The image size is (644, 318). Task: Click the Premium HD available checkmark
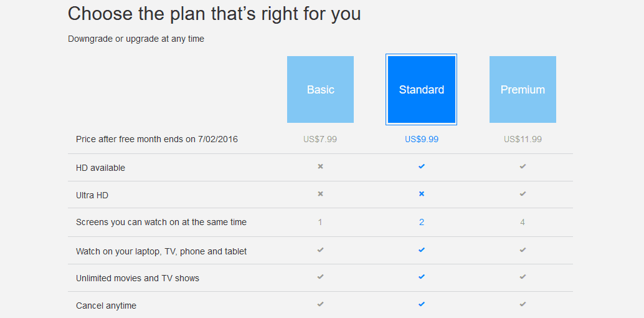pos(523,166)
